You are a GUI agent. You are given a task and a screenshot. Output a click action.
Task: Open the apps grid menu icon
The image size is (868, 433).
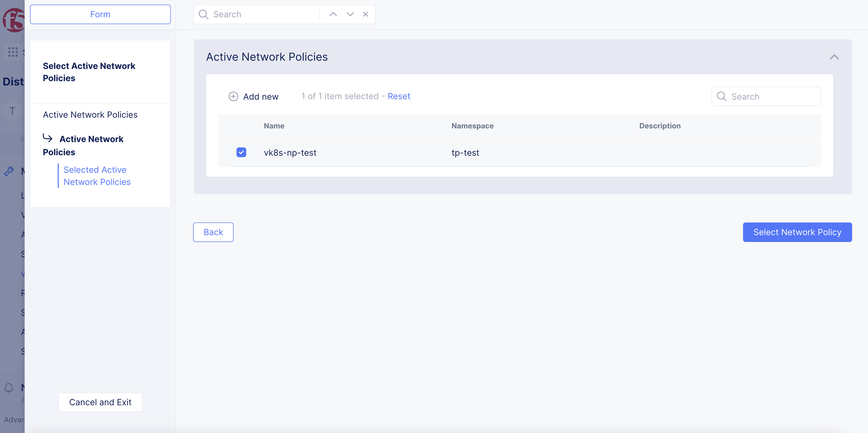tap(13, 52)
